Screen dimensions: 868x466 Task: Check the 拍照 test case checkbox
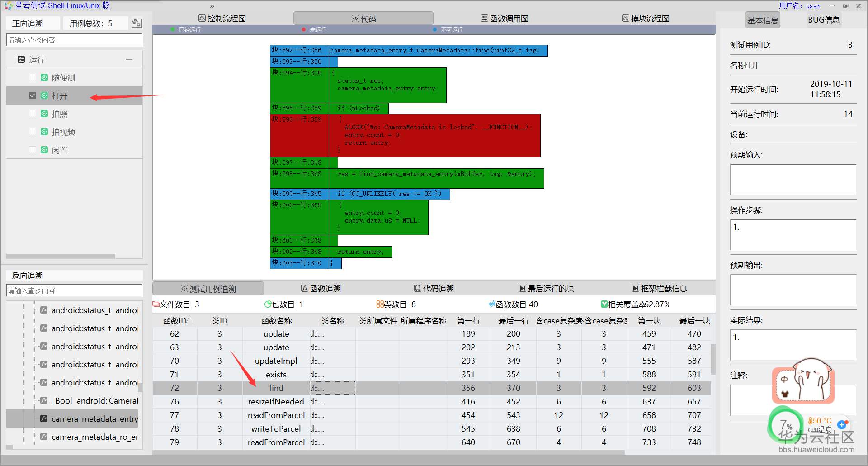pos(33,114)
